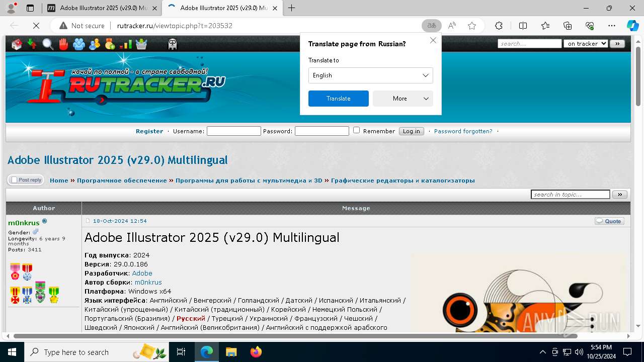Screen dimensions: 644x362
Task: Open the home house icon on RuTracker toolbar
Action: tap(17, 44)
